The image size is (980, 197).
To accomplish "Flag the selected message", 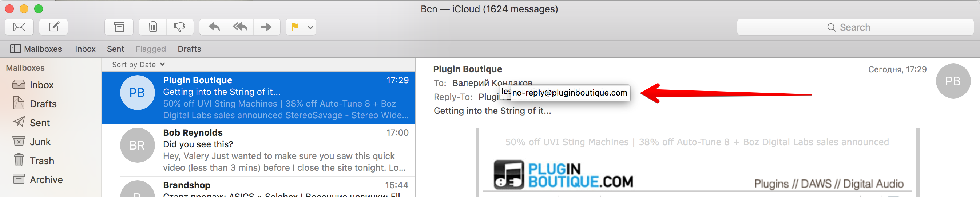I will point(295,27).
